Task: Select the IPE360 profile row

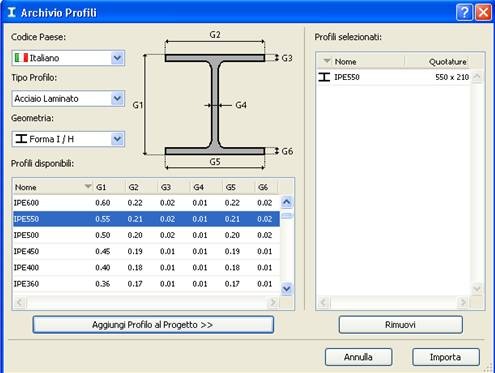Action: [x=146, y=284]
